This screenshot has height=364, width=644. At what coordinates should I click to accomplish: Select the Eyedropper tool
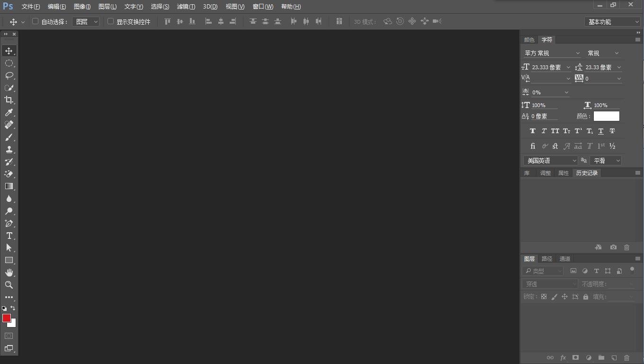click(x=9, y=112)
